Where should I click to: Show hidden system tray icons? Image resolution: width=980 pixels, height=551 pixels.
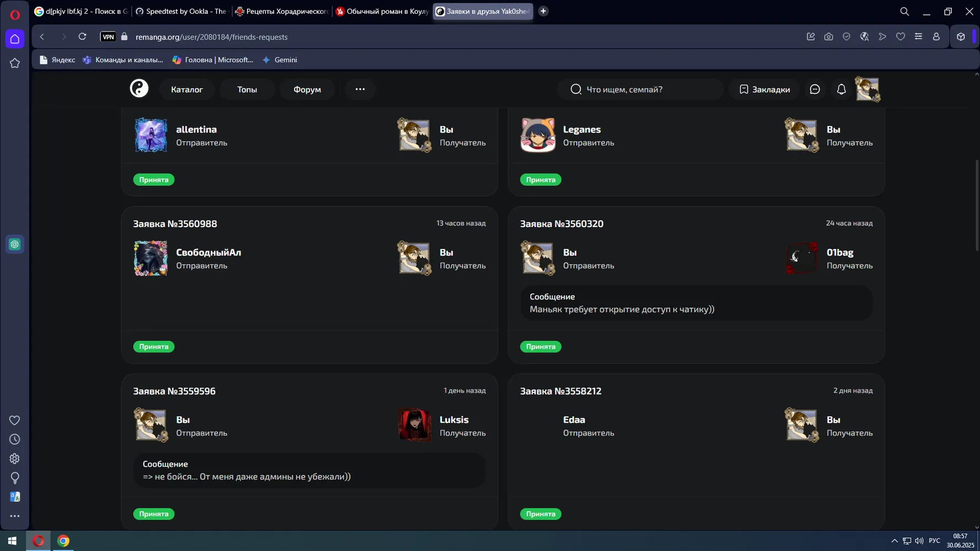tap(895, 541)
